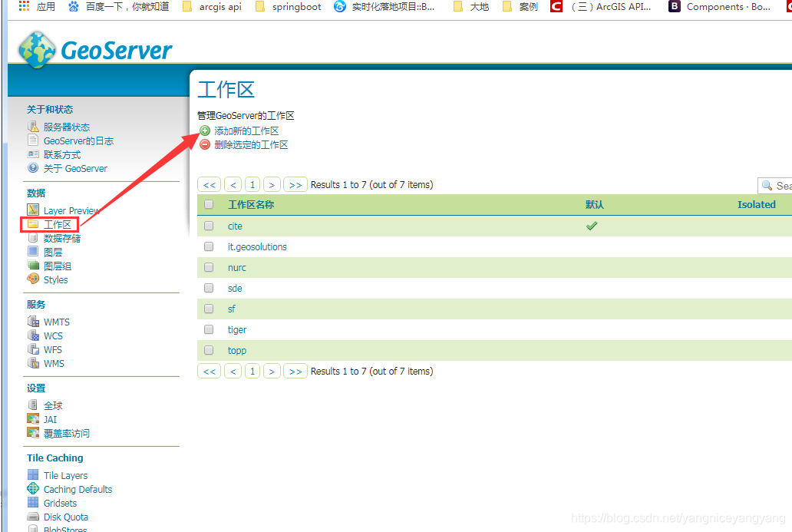Check the sf workspace checkbox
This screenshot has height=532, width=792.
point(209,309)
